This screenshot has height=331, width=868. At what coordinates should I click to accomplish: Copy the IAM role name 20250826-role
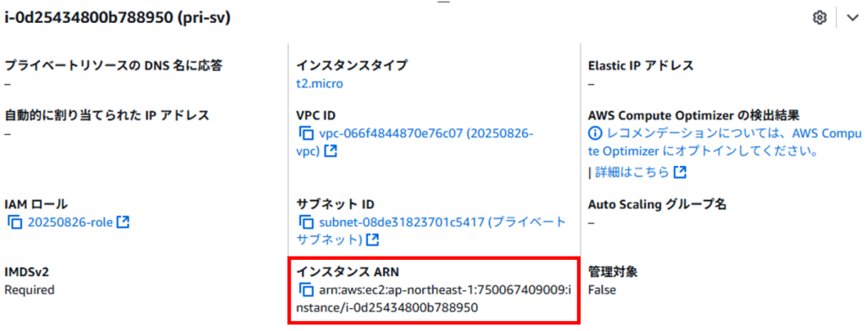[x=14, y=222]
